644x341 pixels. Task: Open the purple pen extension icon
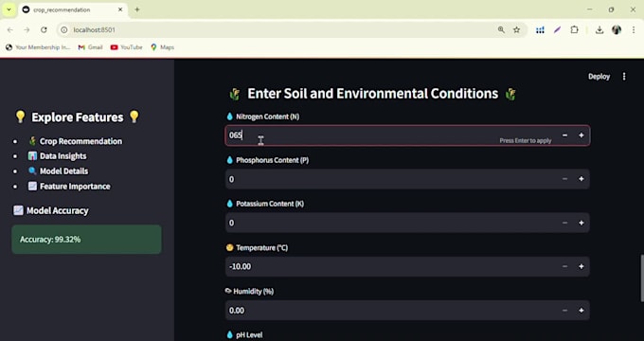(557, 30)
